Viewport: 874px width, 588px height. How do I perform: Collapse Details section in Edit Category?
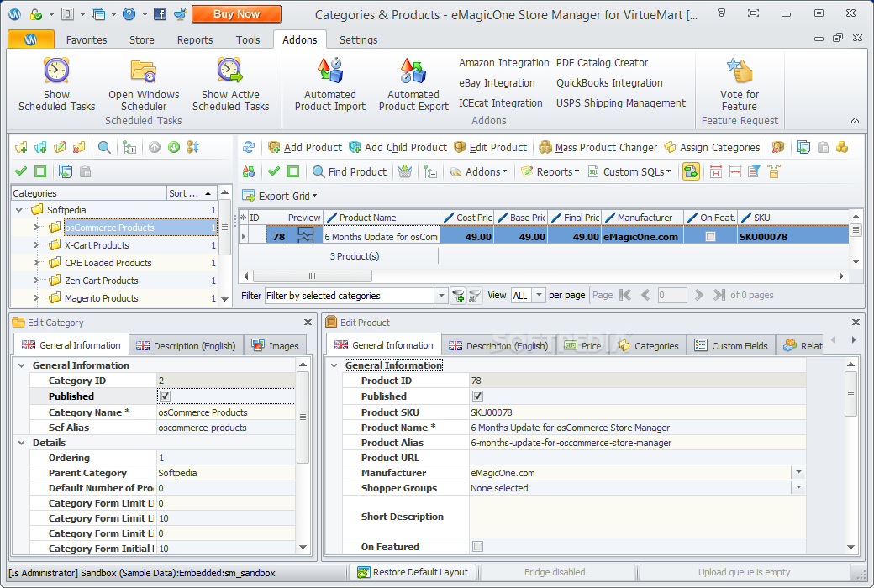tap(22, 443)
